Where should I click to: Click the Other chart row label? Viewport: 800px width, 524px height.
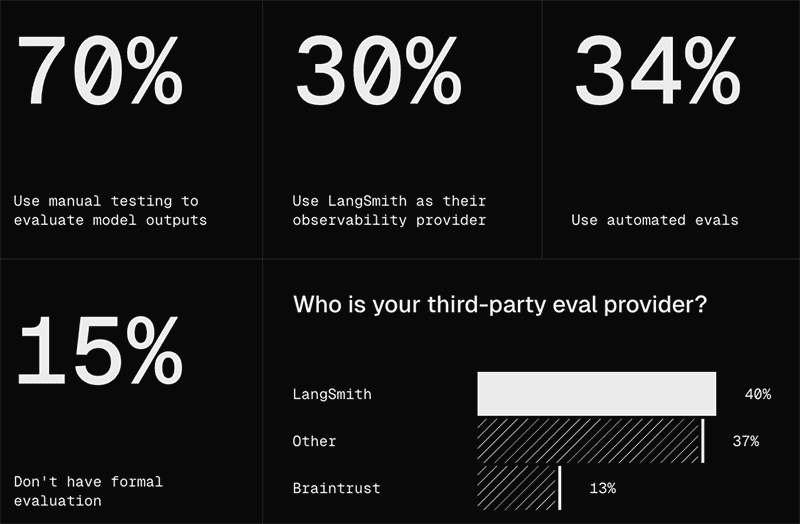314,441
